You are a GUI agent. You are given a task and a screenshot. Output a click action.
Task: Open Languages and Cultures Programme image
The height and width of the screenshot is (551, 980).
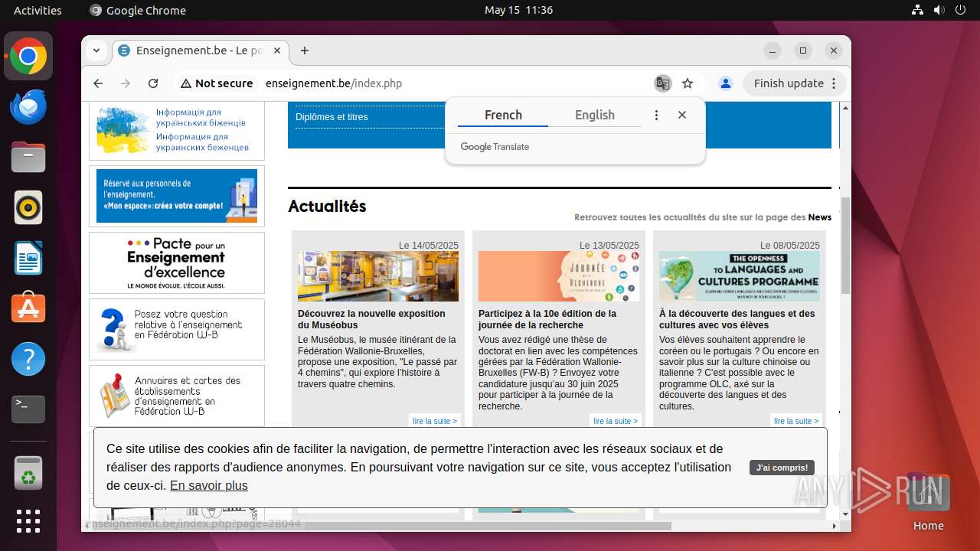tap(740, 276)
